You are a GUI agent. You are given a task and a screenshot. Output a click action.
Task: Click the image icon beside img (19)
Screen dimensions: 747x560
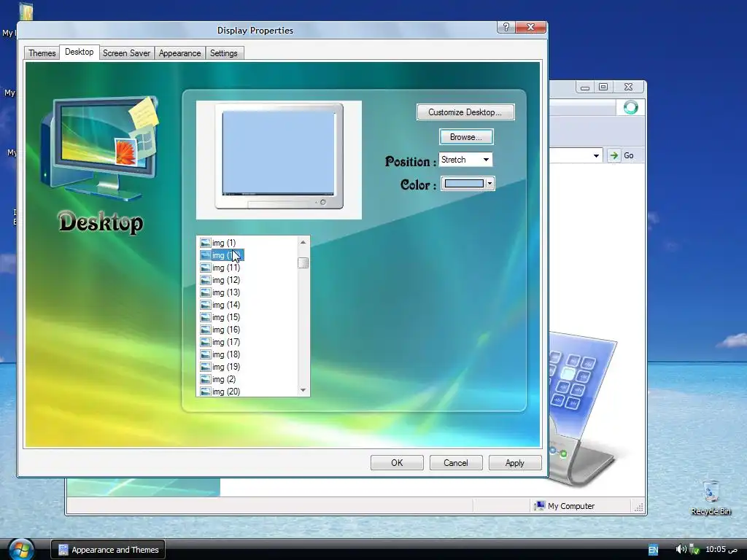click(205, 367)
